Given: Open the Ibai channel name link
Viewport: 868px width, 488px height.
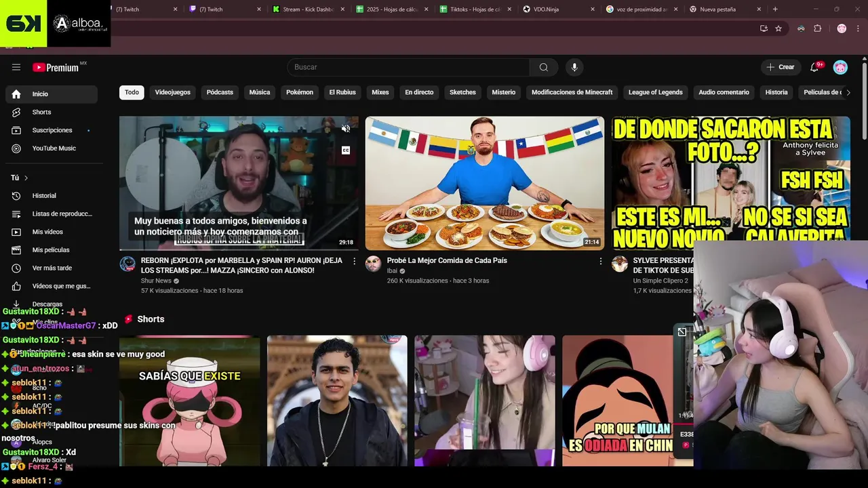Looking at the screenshot, I should point(392,270).
